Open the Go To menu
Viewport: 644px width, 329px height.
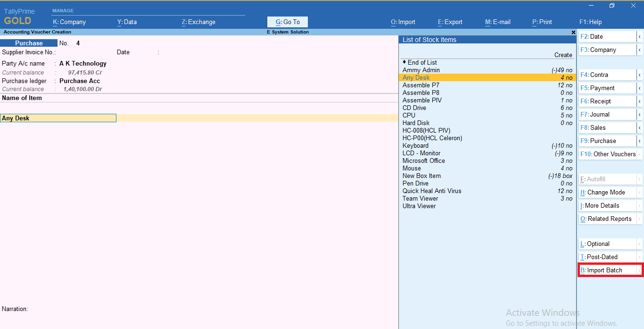click(x=287, y=22)
